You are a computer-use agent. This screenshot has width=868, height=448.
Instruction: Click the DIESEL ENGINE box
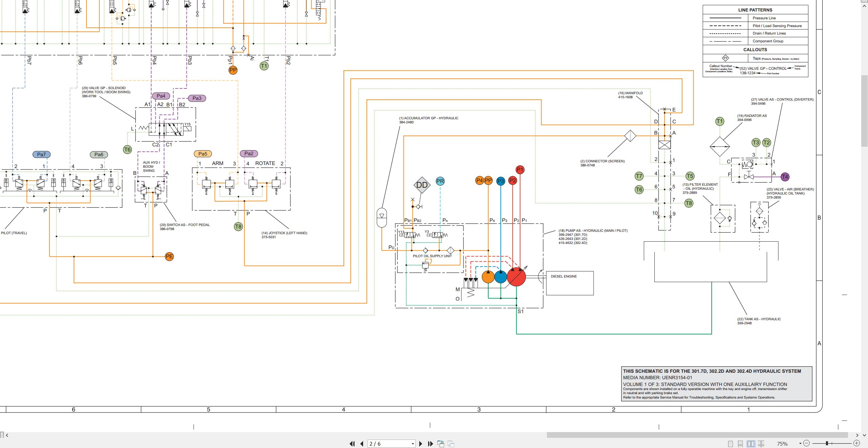570,283
